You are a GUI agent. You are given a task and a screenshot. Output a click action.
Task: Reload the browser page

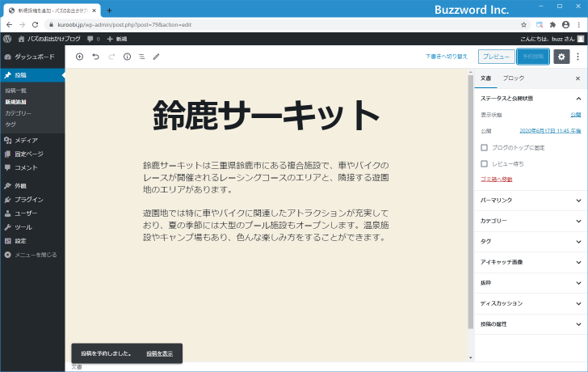point(35,25)
